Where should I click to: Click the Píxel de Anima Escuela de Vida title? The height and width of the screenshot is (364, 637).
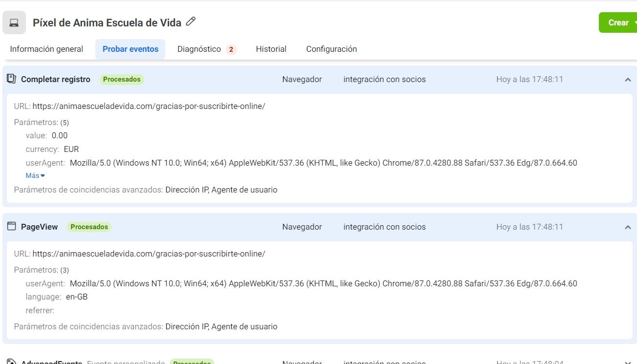coord(107,22)
